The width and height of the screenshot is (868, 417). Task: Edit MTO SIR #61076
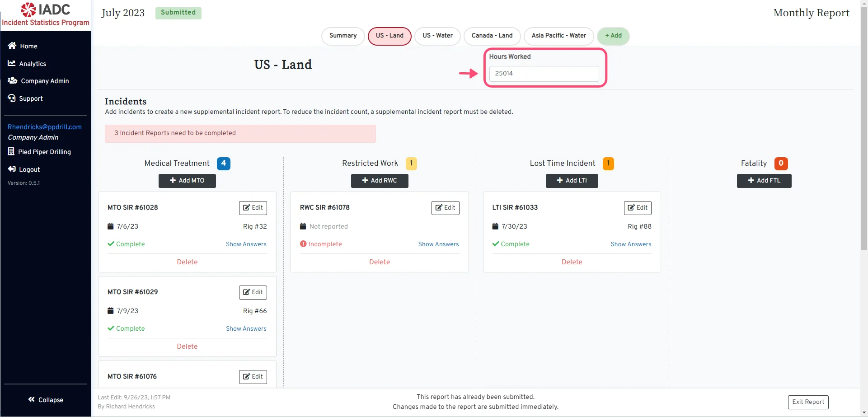pyautogui.click(x=253, y=377)
